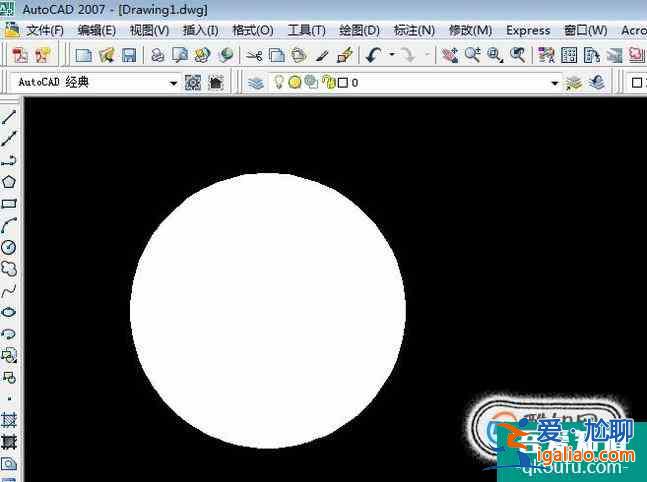Screen dimensions: 647x482
Task: Expand the AutoCAD 经典 workspace dropdown
Action: pyautogui.click(x=174, y=83)
